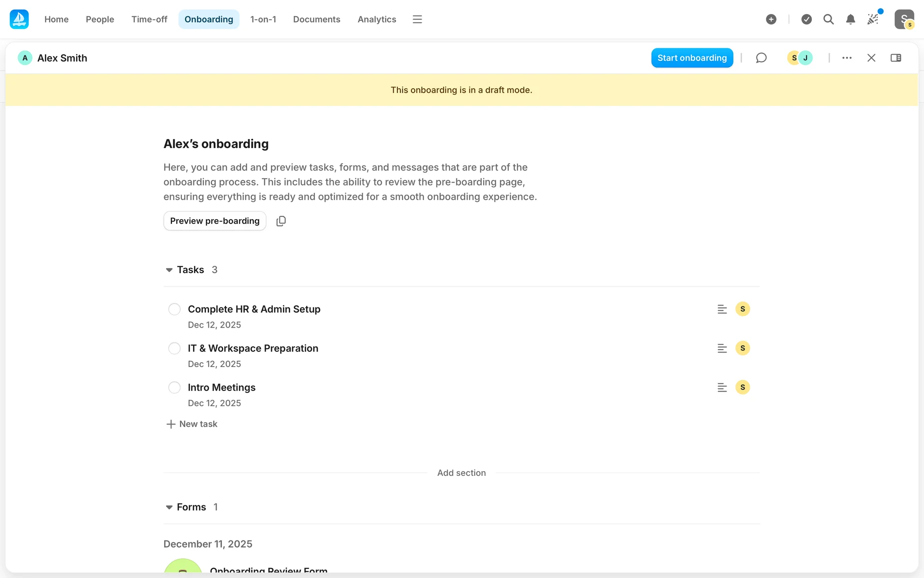The image size is (924, 578).
Task: Click the plus create icon in top bar
Action: coord(771,19)
